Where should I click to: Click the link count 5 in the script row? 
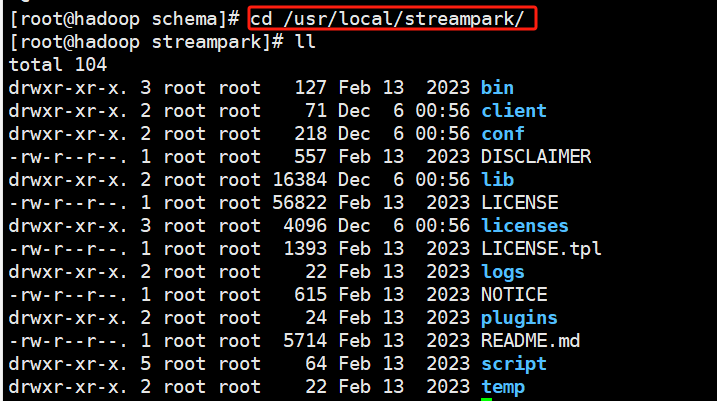[x=145, y=364]
